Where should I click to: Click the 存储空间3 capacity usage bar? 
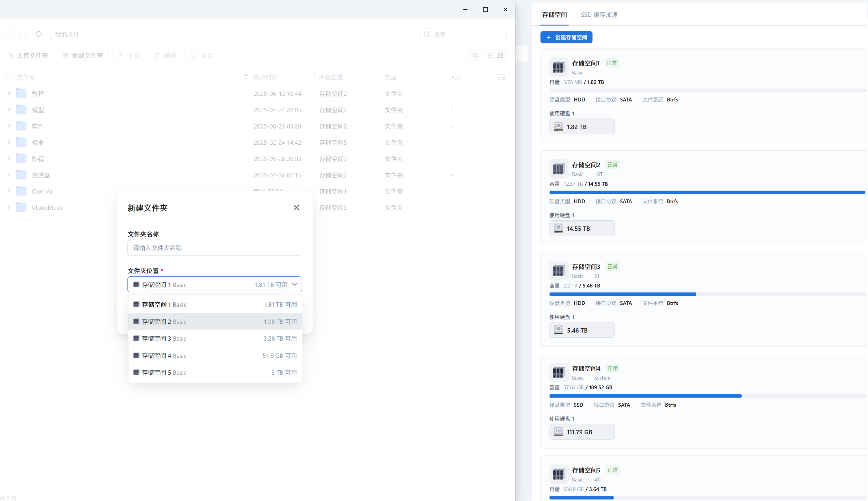(x=708, y=294)
